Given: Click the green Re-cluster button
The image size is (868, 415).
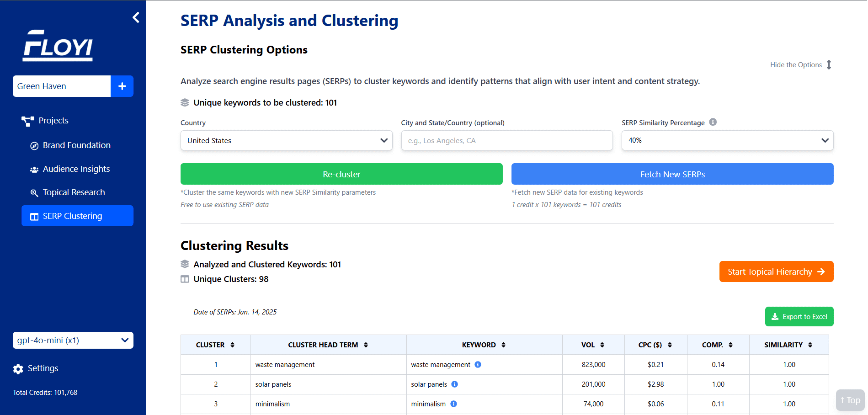Looking at the screenshot, I should tap(341, 174).
